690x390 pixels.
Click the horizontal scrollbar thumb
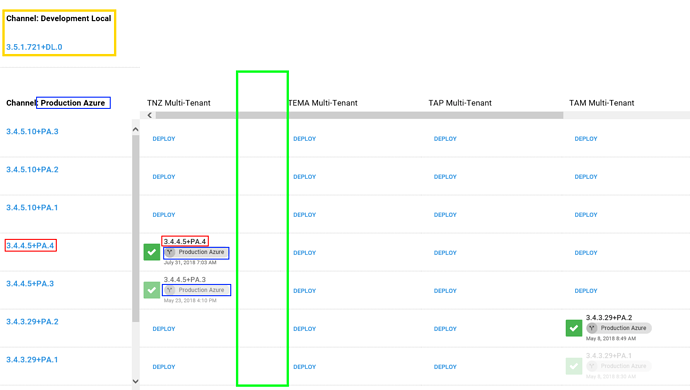pyautogui.click(x=359, y=115)
